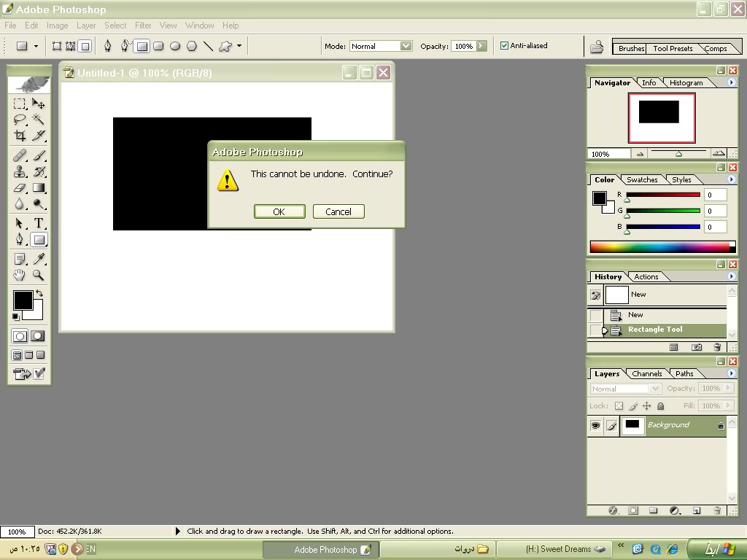
Task: Click the new layer icon in Layers panel
Action: 696,510
